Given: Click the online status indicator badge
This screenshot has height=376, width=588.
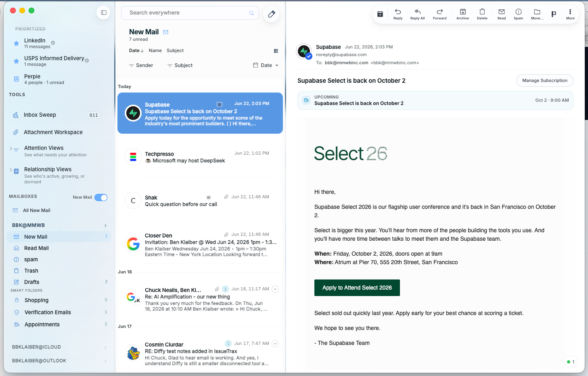Looking at the screenshot, I should pyautogui.click(x=570, y=362).
